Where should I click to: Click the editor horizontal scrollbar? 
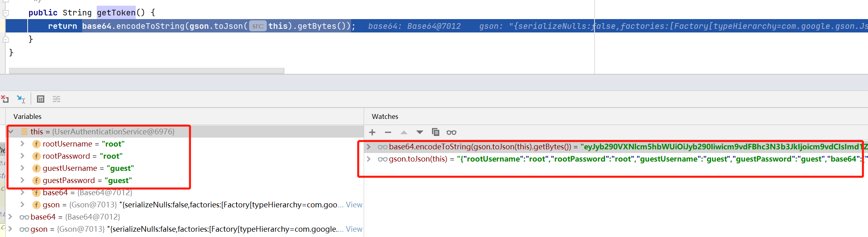pos(146,71)
